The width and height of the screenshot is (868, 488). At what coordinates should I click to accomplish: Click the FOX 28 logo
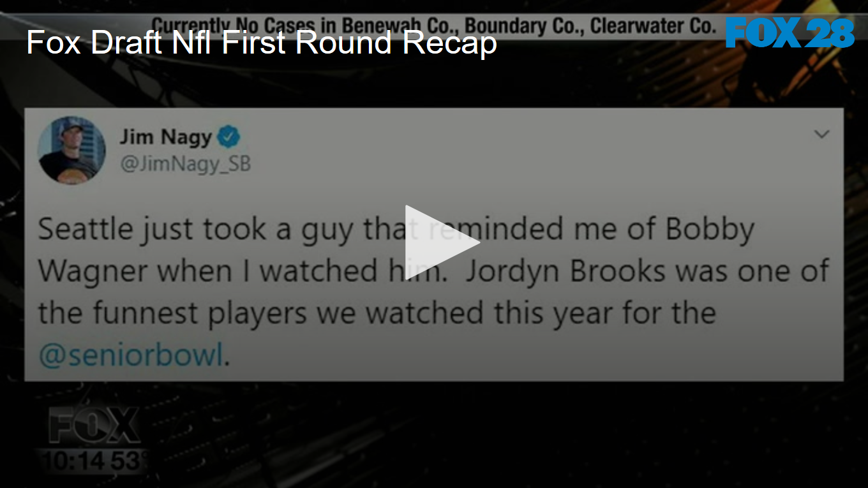coord(789,33)
